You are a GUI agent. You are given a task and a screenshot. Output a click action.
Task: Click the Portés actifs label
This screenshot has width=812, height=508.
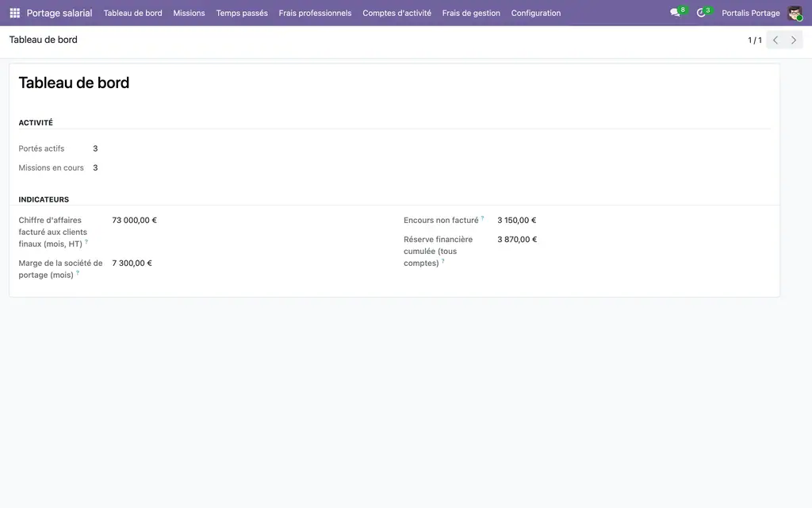(41, 148)
